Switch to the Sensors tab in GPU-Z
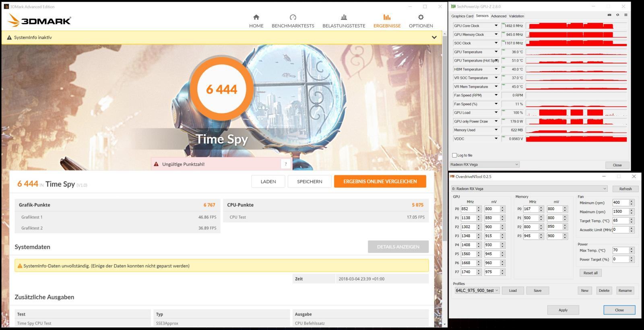 point(482,16)
